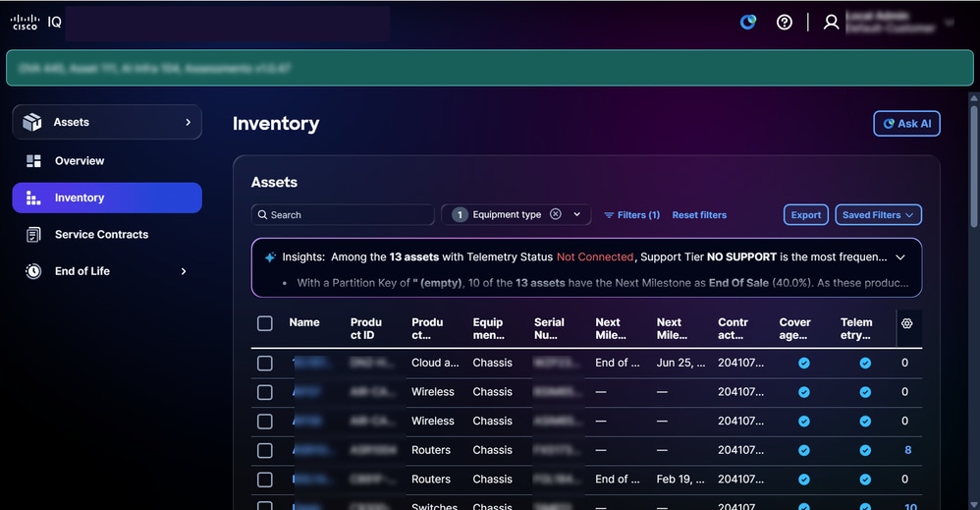Viewport: 980px width, 510px height.
Task: Click telemetry check icon in Feb 19 Routers row
Action: point(865,480)
